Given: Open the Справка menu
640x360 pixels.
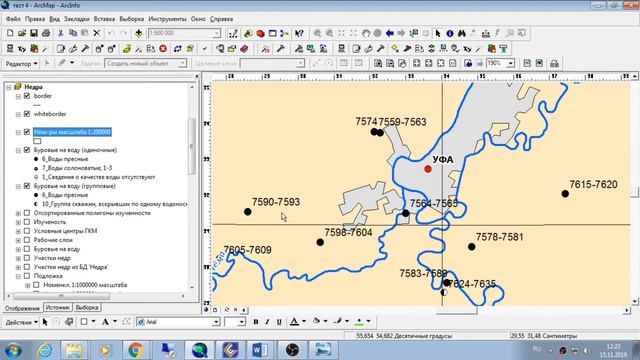Looking at the screenshot, I should pyautogui.click(x=221, y=19).
